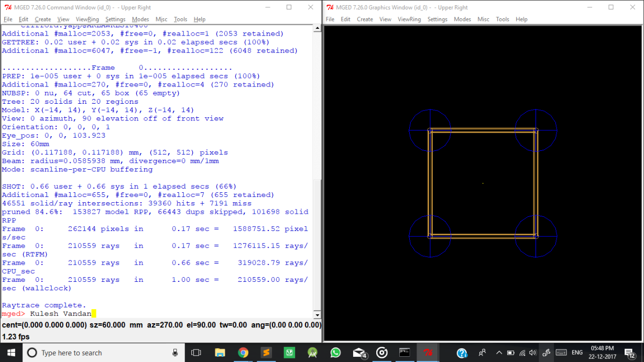644x362 pixels.
Task: Open Help menu in Command Window
Action: pyautogui.click(x=200, y=19)
